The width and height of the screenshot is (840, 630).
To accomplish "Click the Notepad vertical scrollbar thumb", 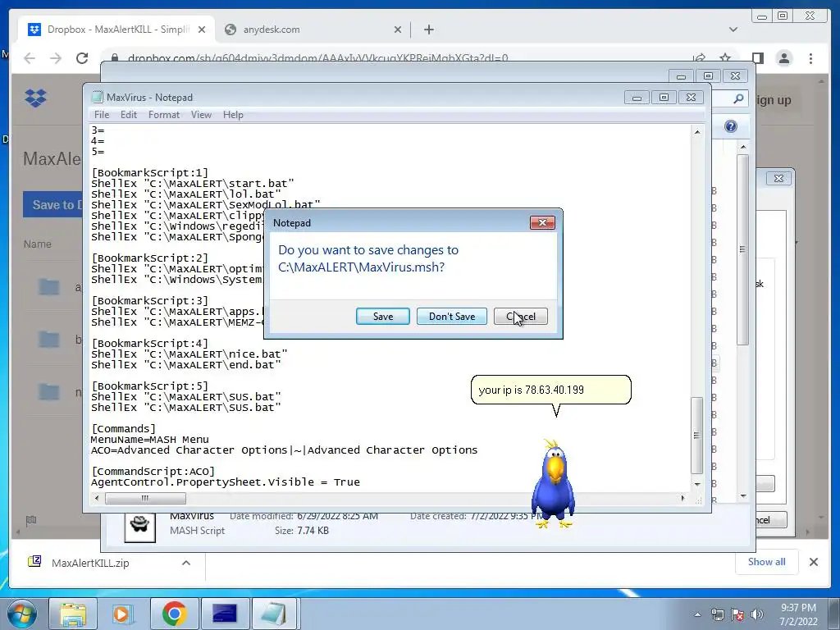I will click(696, 435).
